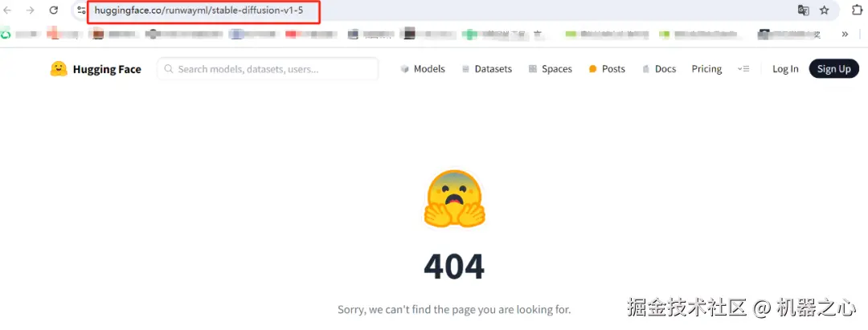
Task: Open Docs from navigation bar
Action: click(659, 69)
